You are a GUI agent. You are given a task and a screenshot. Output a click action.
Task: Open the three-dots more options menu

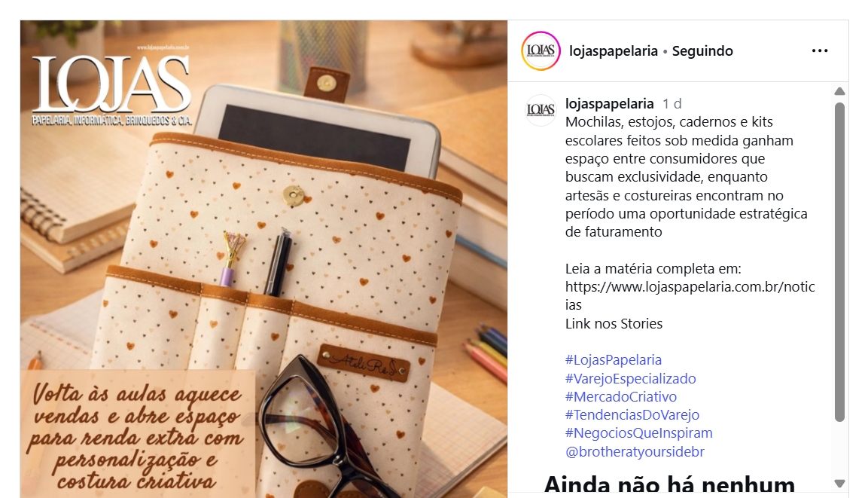point(819,50)
